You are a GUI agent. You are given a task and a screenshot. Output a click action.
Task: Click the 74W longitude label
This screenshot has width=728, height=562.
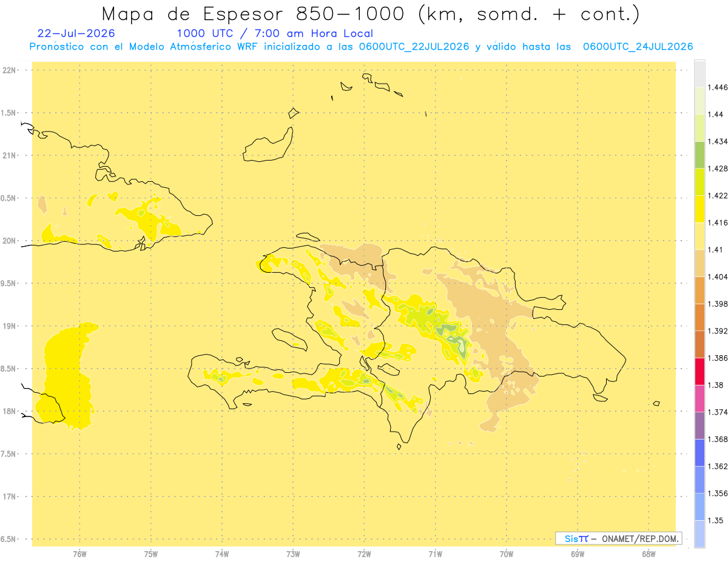(x=221, y=554)
